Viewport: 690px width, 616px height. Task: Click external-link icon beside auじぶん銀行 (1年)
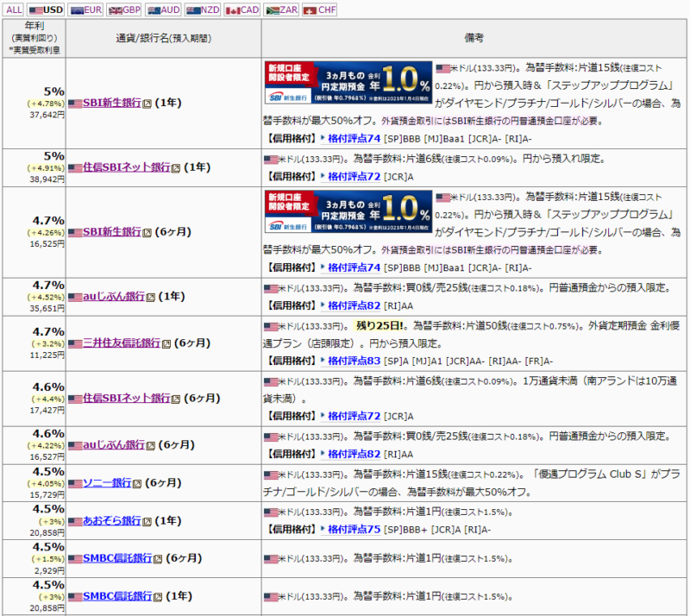click(151, 297)
